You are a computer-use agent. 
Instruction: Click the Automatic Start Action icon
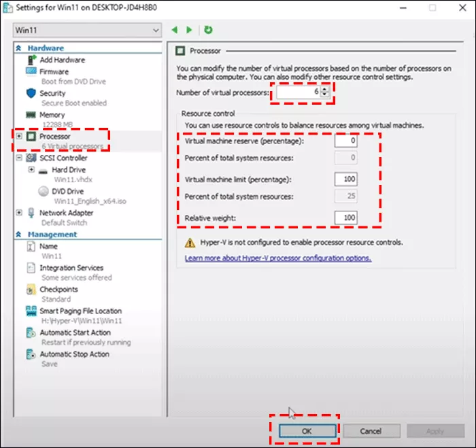click(31, 332)
